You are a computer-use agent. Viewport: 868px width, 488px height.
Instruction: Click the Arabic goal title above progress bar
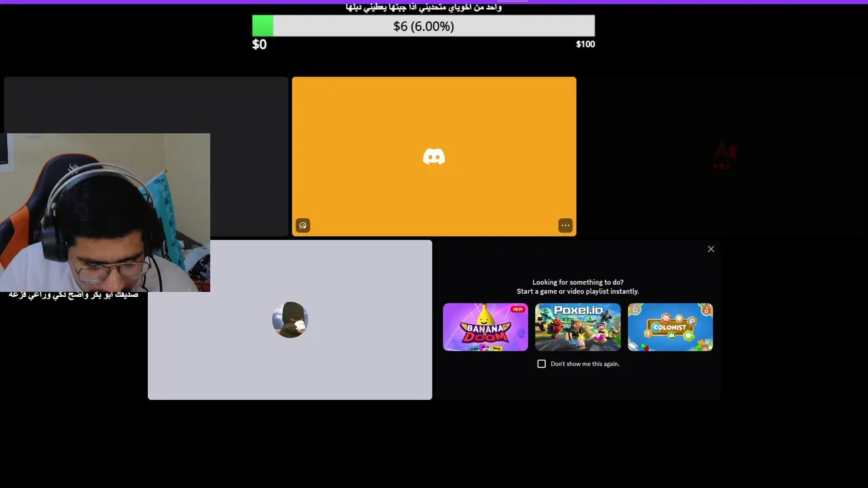(424, 7)
